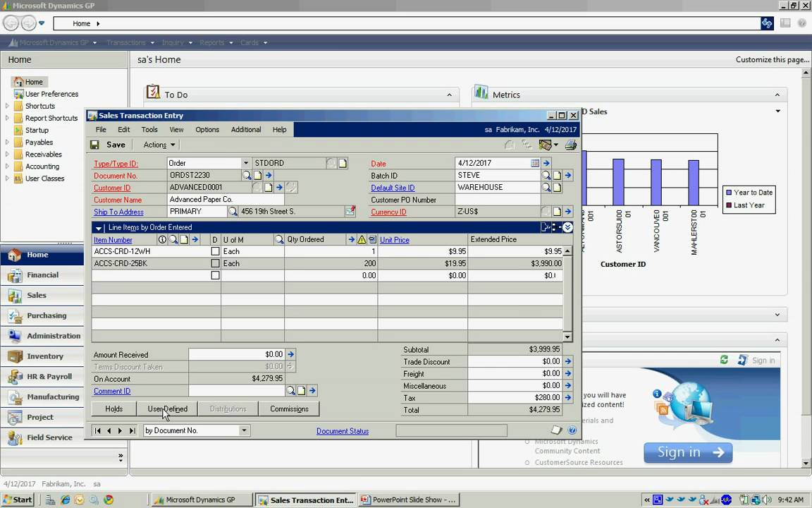
Task: Click Currency ID expansion arrow
Action: click(568, 212)
